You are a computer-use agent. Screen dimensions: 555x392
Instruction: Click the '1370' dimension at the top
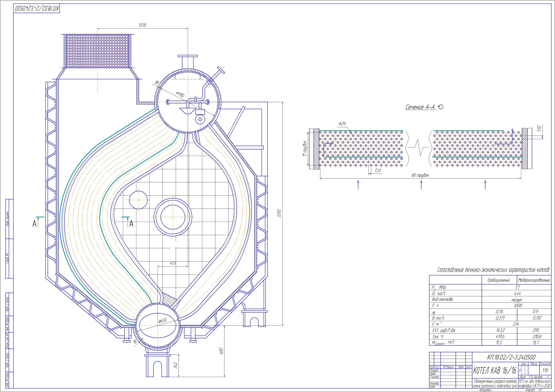[143, 25]
